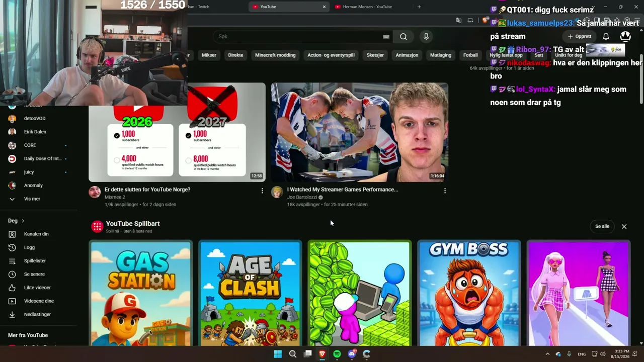Click the Opprett create button
This screenshot has width=644, height=362.
(580, 37)
